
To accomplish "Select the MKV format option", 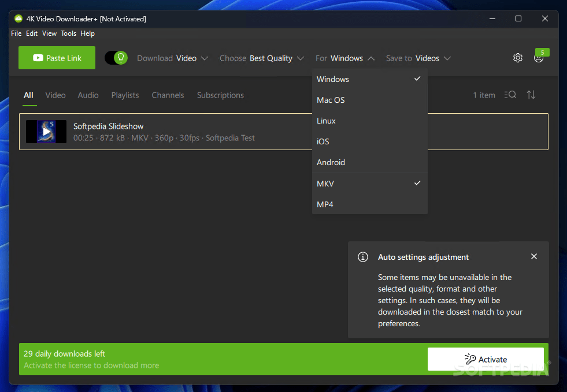I will point(369,184).
